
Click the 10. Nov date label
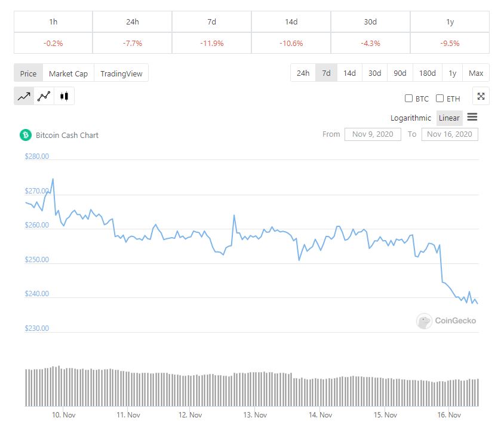tap(64, 415)
